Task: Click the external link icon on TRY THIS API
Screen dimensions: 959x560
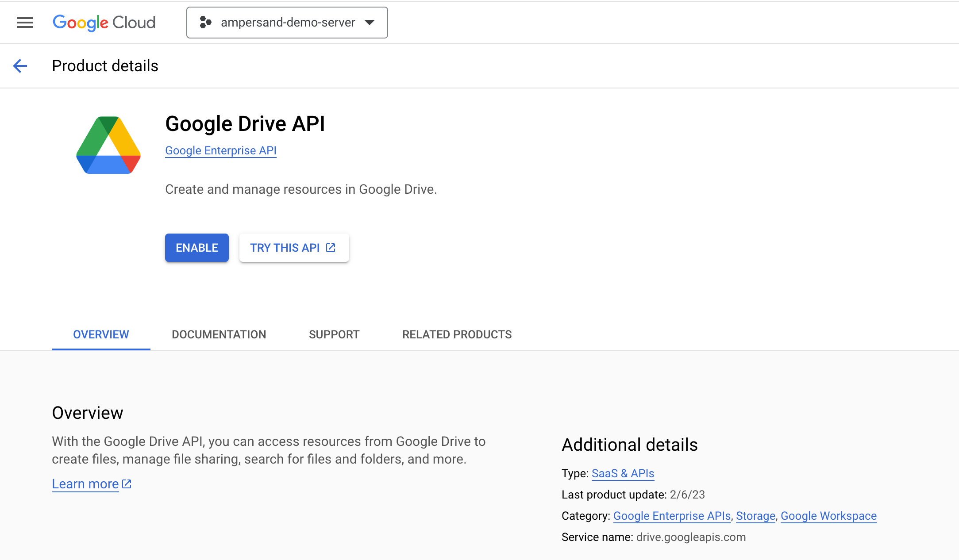Action: click(x=330, y=248)
